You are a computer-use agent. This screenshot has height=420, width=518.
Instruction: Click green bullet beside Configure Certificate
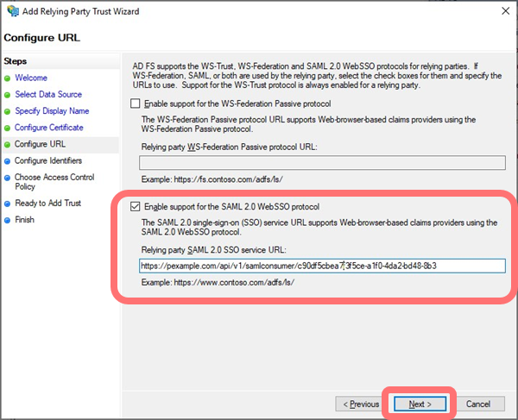tap(8, 128)
